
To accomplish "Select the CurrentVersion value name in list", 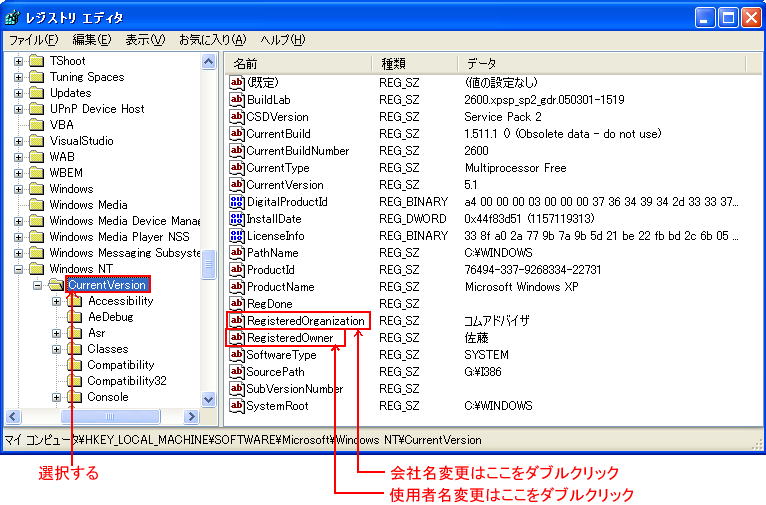I will [x=285, y=185].
